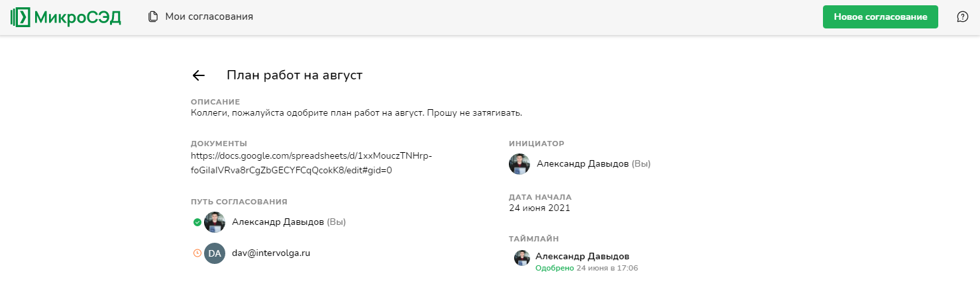The image size is (980, 299).
Task: Click the Одобрено status in the timeline
Action: (x=554, y=269)
